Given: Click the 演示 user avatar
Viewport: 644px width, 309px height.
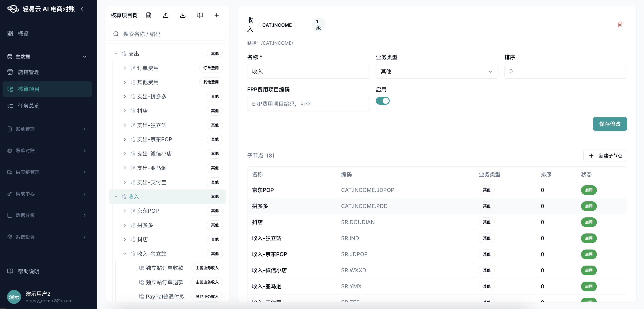Looking at the screenshot, I should [x=14, y=297].
